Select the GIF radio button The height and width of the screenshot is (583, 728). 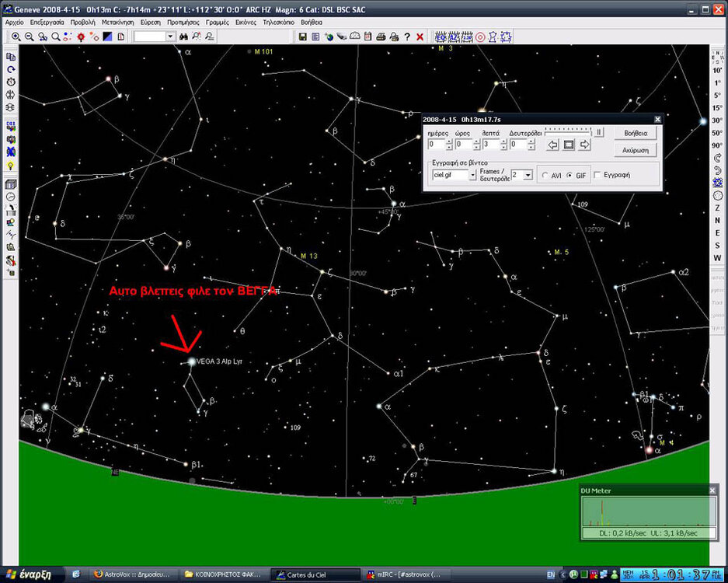pyautogui.click(x=570, y=175)
